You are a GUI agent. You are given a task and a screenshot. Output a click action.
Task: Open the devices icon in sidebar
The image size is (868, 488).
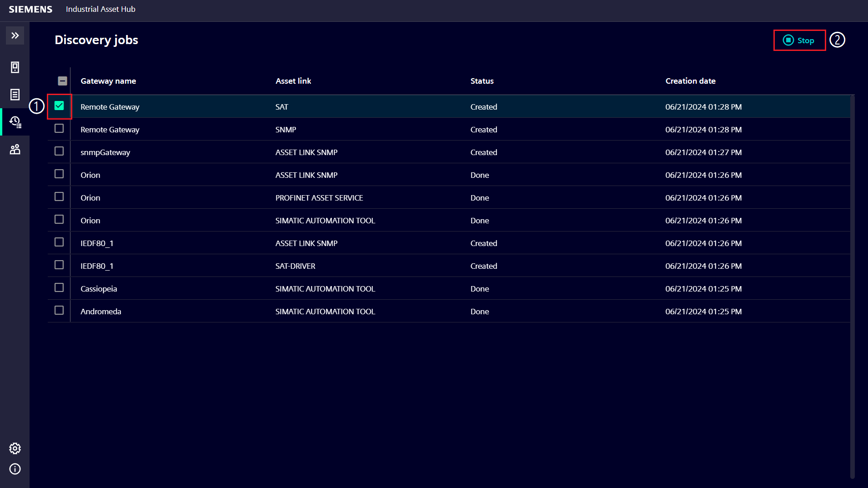coord(15,67)
